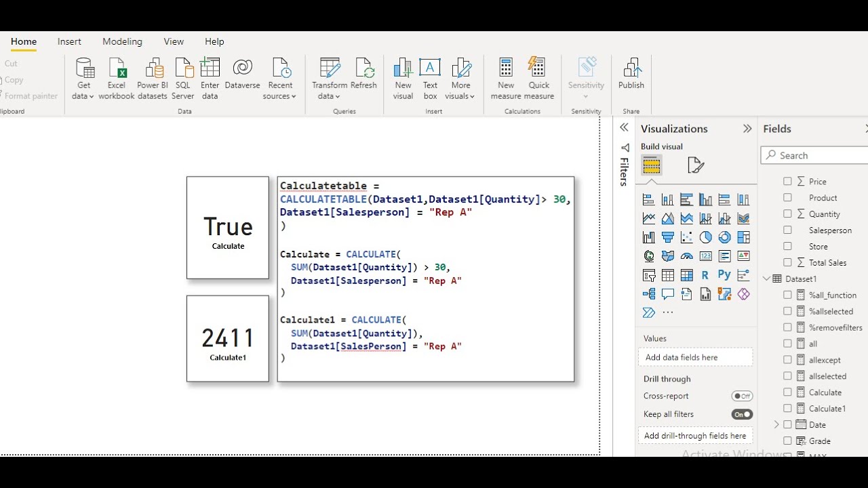Choose the donut chart visual
The image size is (868, 488).
coord(725,237)
